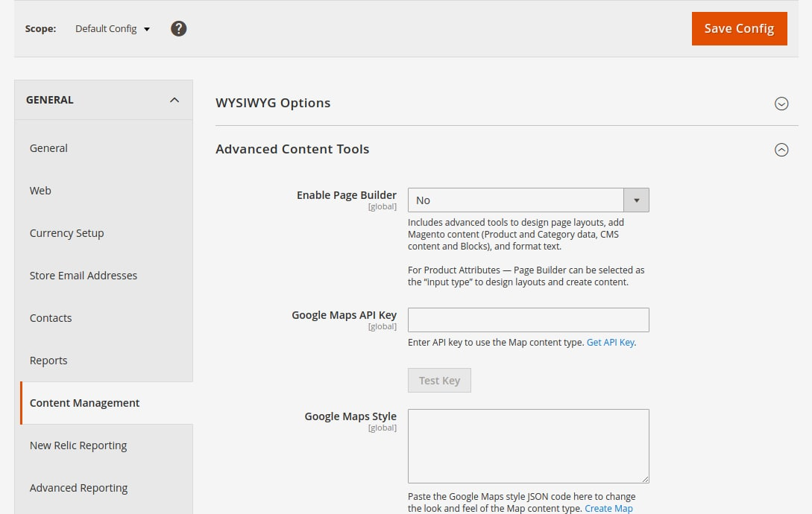The image size is (812, 514).
Task: Click the Scope label text
Action: [x=40, y=28]
